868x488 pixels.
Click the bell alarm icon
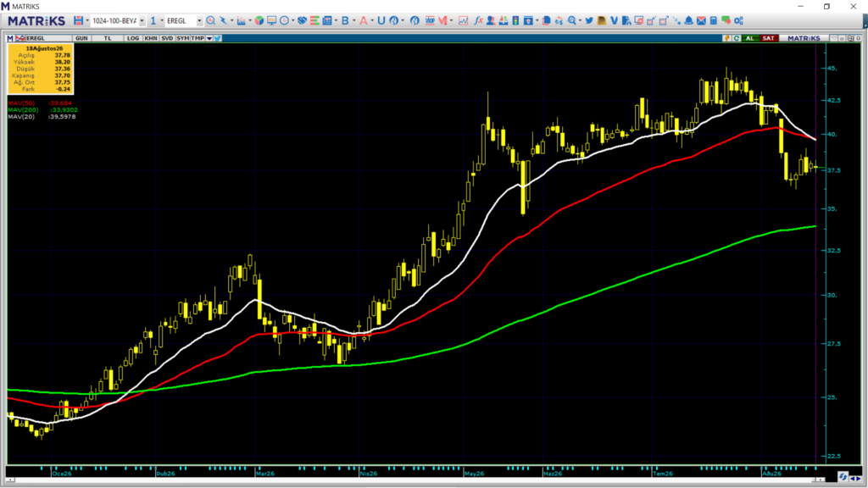pos(688,20)
